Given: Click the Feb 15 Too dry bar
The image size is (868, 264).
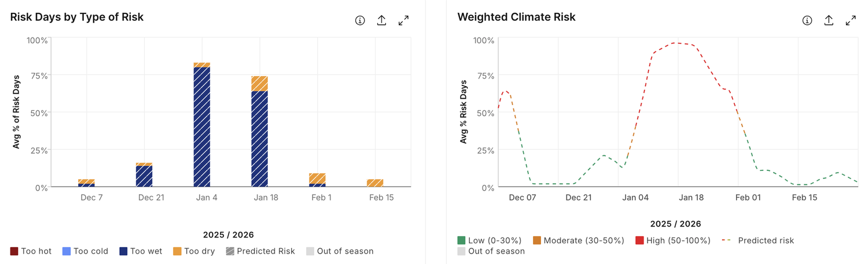Looking at the screenshot, I should (375, 183).
